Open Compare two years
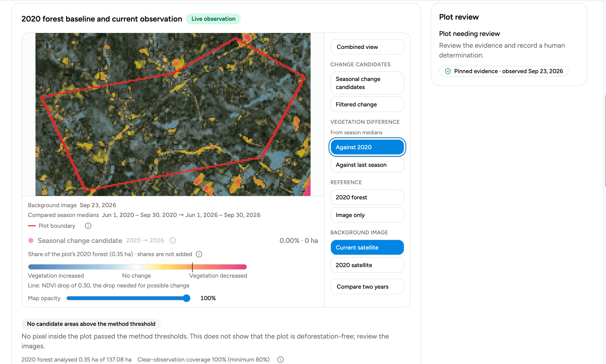Screen dimensions: 606x364 (367, 286)
